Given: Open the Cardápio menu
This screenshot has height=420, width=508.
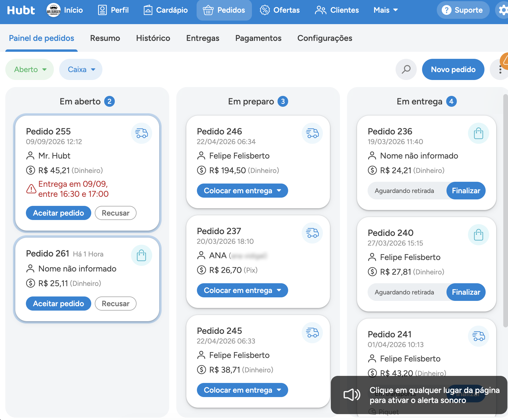Looking at the screenshot, I should click(x=166, y=10).
